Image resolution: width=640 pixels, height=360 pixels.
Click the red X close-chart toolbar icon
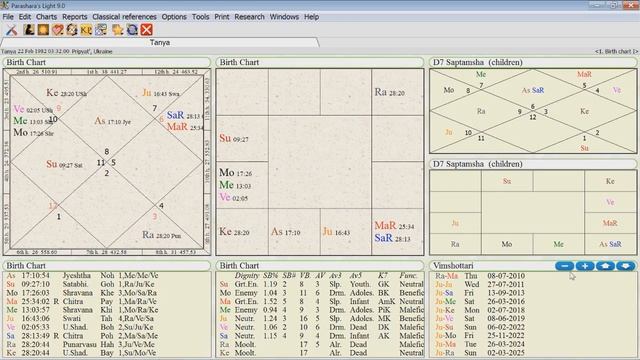click(x=147, y=30)
